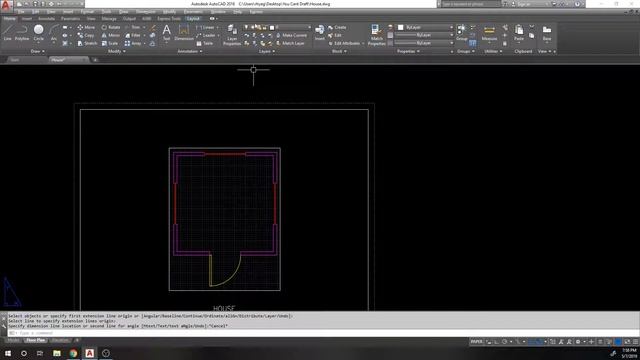
Task: Select the Circle tool
Action: point(38,32)
